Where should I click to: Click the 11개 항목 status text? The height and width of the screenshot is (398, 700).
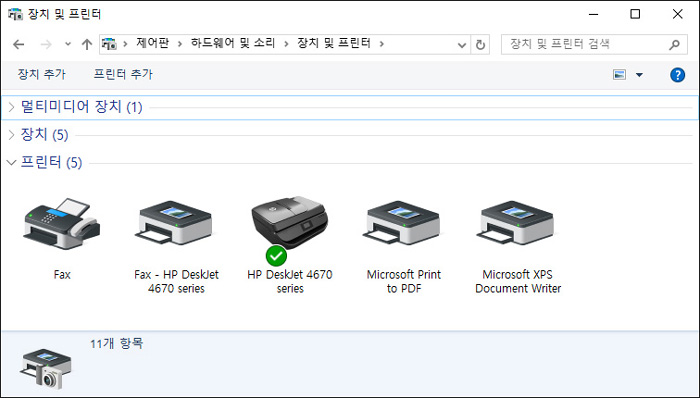pyautogui.click(x=116, y=344)
